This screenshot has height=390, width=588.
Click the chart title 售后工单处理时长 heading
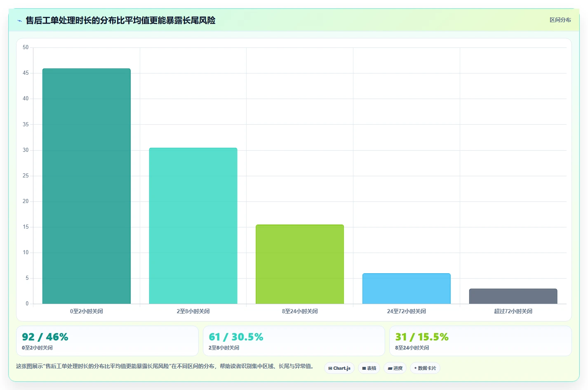point(120,21)
